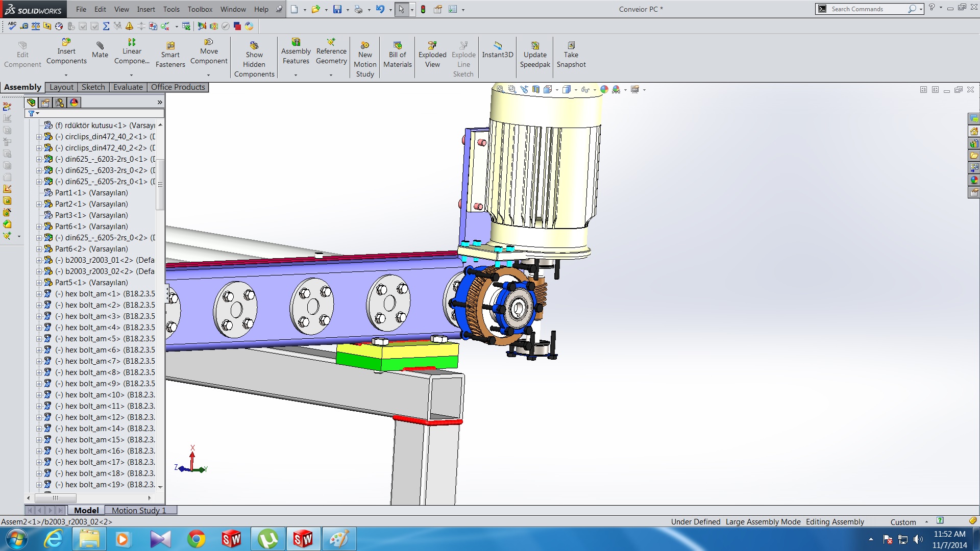
Task: Switch to Motion Study 1 tab
Action: pos(139,510)
